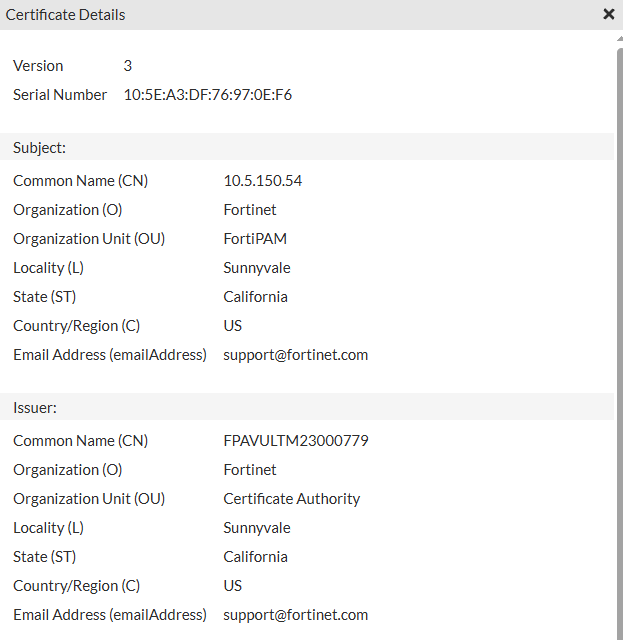Click the issuer organization value Fortinet
623x640 pixels.
point(250,470)
